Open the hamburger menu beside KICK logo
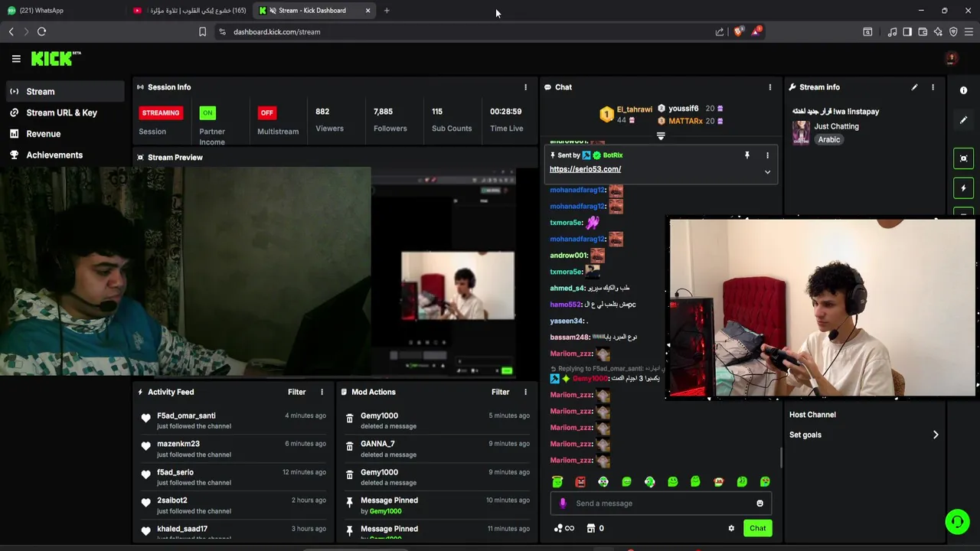The height and width of the screenshot is (551, 980). pos(16,59)
